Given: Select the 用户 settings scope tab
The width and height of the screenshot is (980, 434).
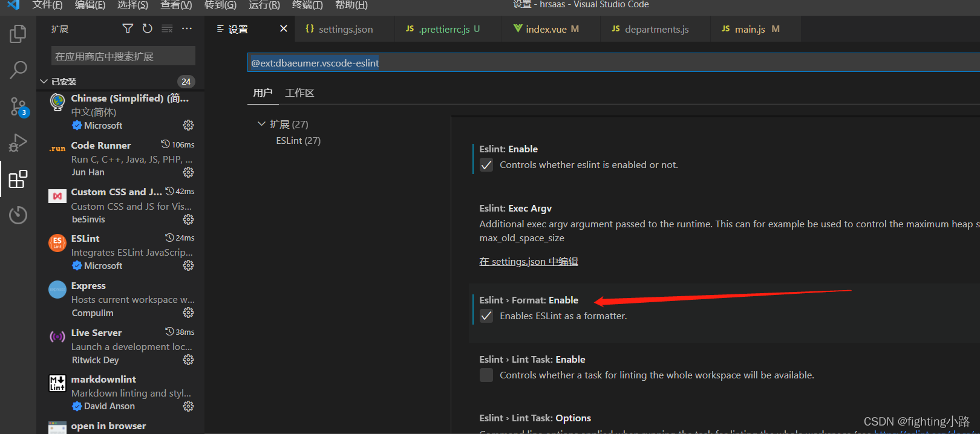Looking at the screenshot, I should pyautogui.click(x=263, y=93).
